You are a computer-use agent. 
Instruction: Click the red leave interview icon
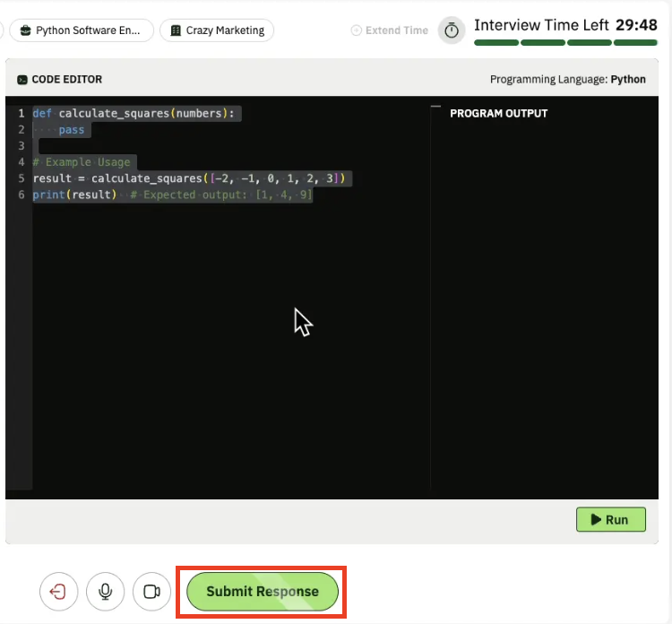tap(58, 592)
